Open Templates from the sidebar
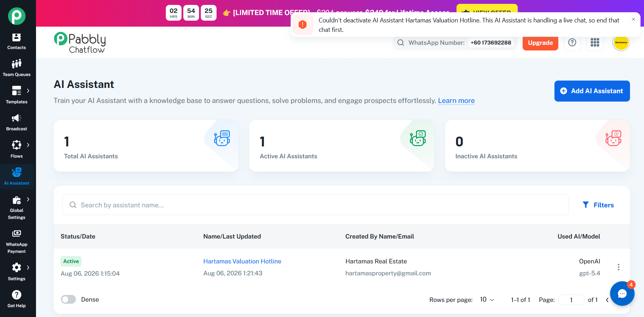Screen dimensions: 644x317 point(16,95)
